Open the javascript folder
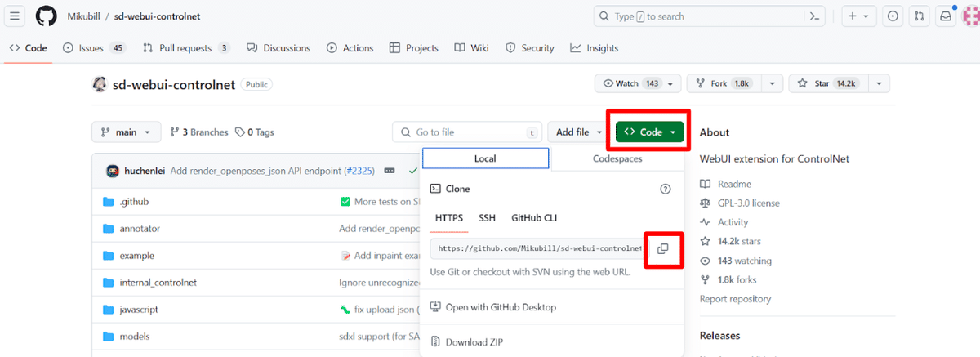 [x=139, y=310]
